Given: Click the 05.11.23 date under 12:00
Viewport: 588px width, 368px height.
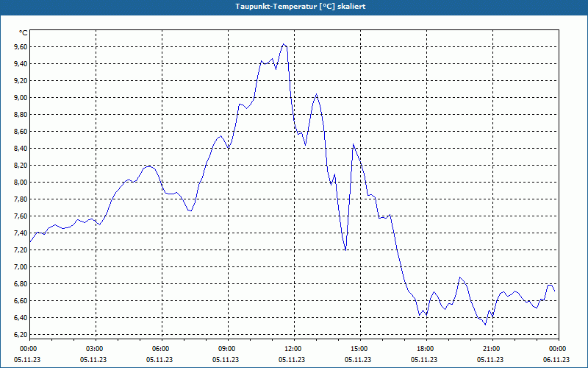Looking at the screenshot, I should [292, 360].
